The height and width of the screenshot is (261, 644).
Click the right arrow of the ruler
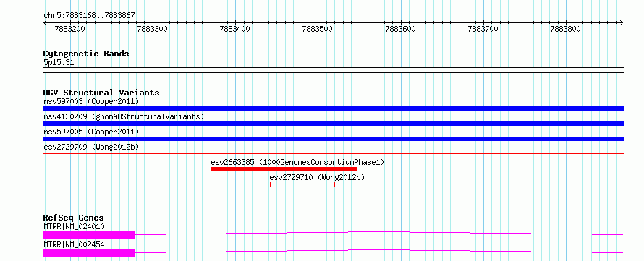point(621,22)
